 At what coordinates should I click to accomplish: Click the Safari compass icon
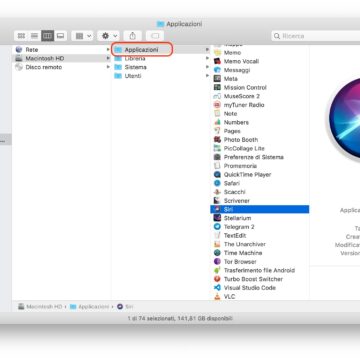(x=217, y=183)
